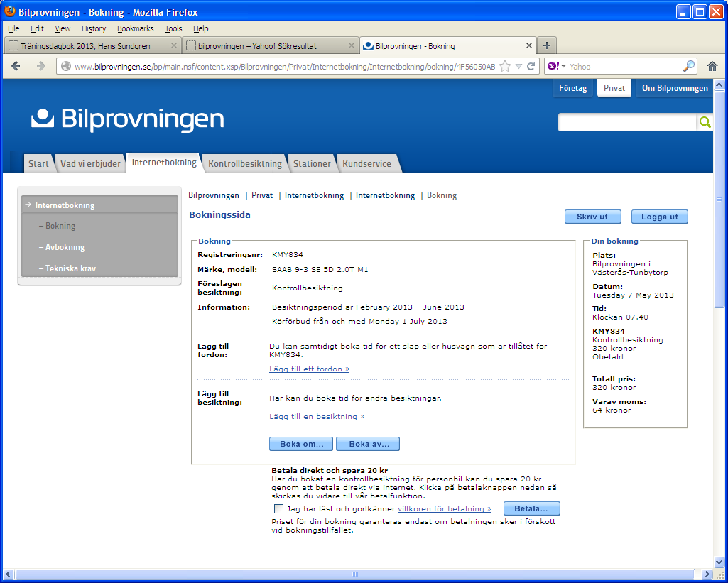Open the Vad vi erbjuder tab
728x583 pixels.
[x=90, y=164]
